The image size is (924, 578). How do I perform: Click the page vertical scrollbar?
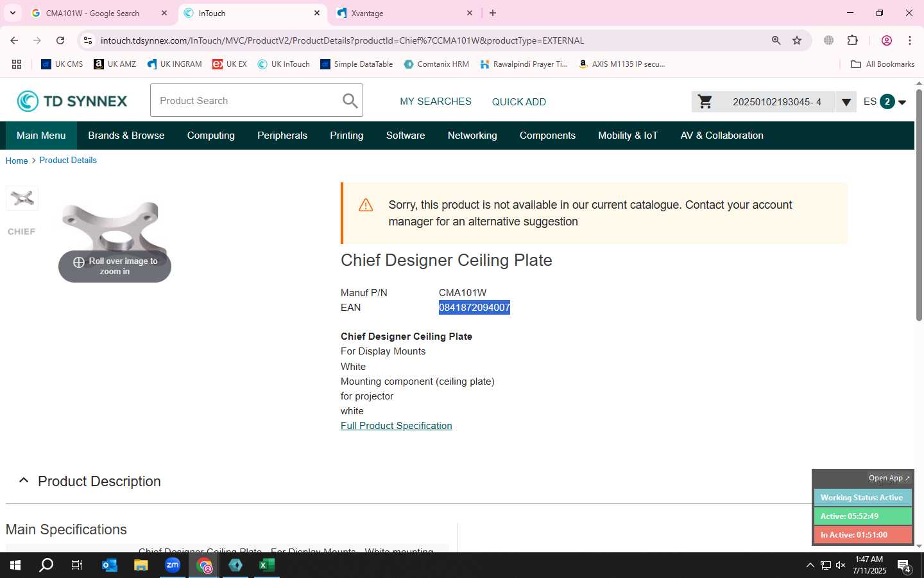[919, 206]
